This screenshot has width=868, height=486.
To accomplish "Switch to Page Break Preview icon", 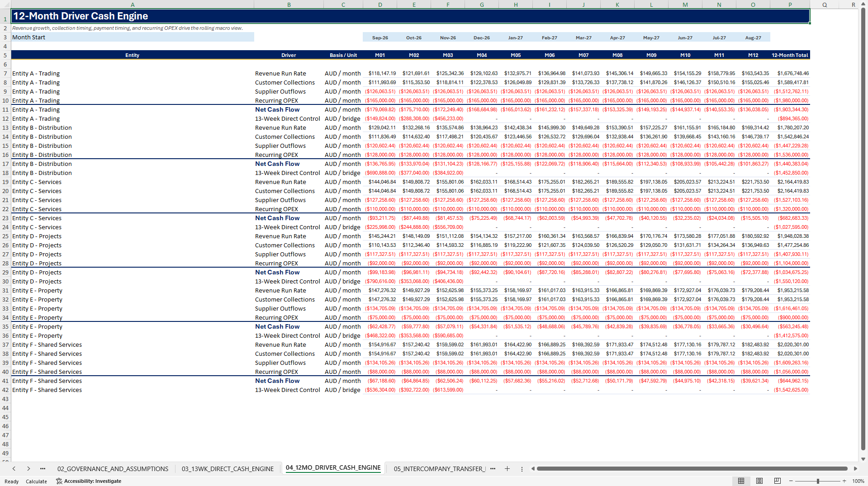I will [x=778, y=481].
